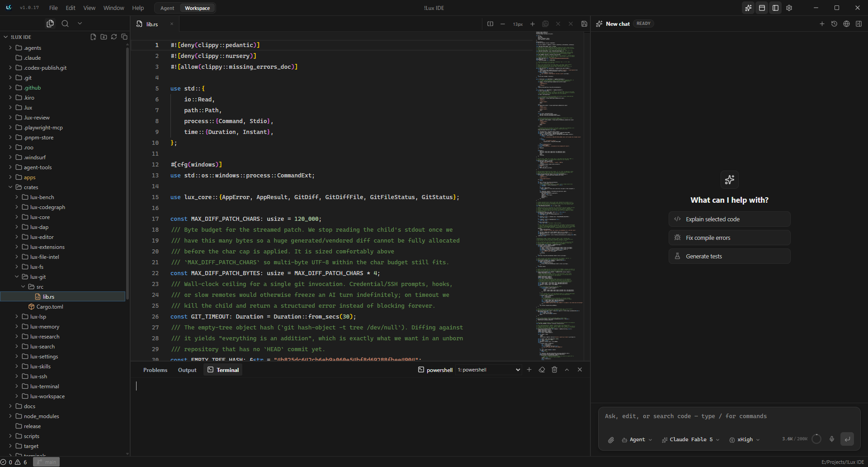Toggle the sidebar layout icon in title bar
Screen dimensions: 868x467
775,8
